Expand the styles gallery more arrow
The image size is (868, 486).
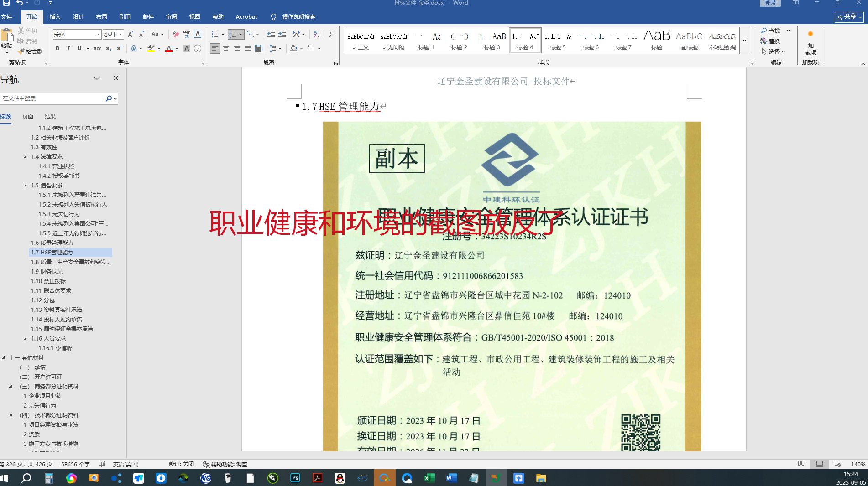744,40
